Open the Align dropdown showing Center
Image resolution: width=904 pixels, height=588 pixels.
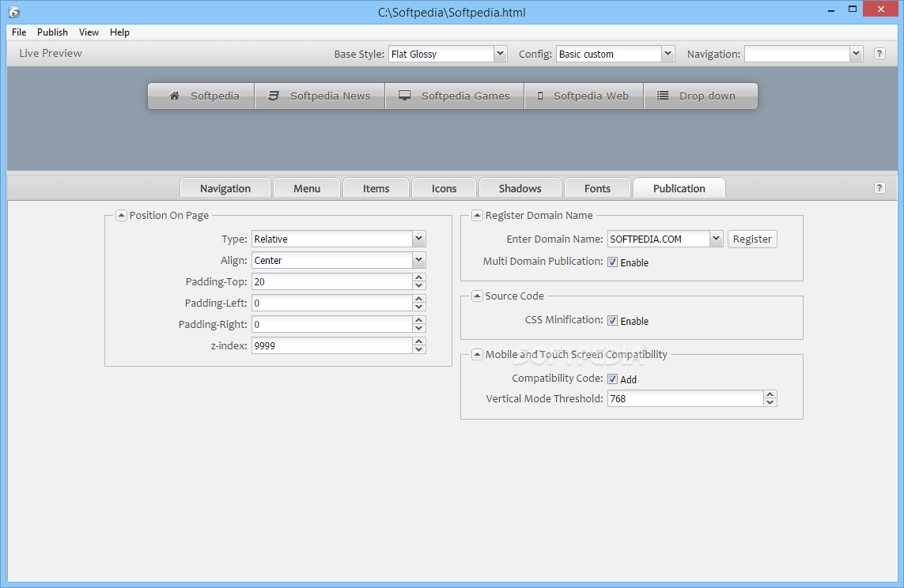click(x=419, y=260)
